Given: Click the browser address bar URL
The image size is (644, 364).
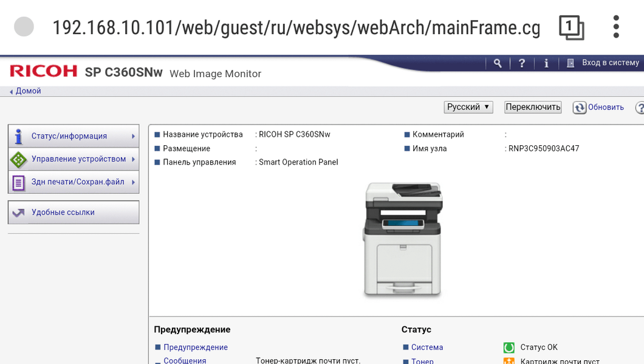Looking at the screenshot, I should 296,27.
